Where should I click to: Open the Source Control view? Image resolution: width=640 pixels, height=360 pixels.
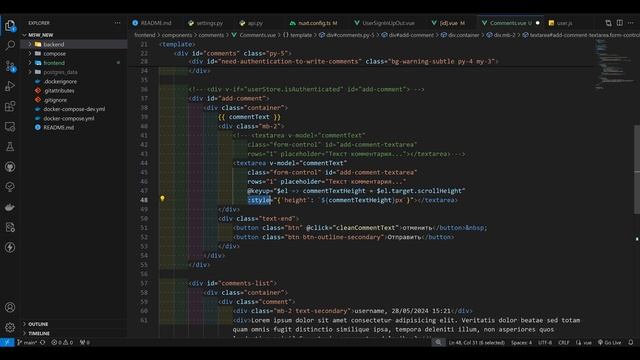[10, 66]
